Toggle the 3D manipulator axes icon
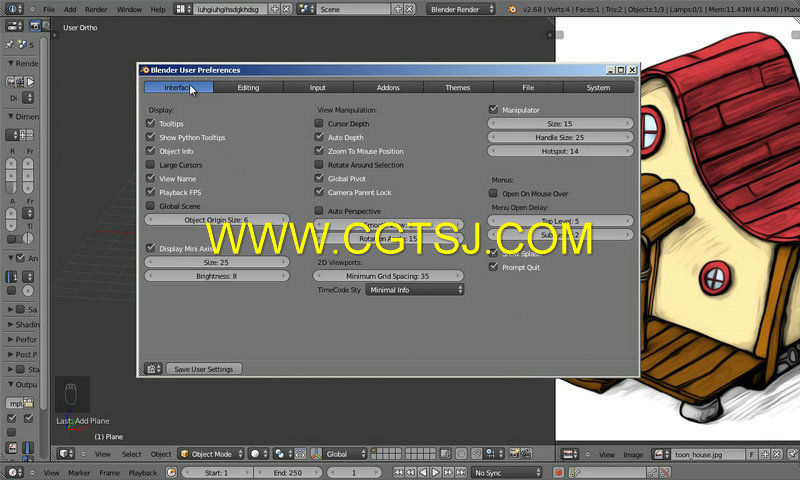The height and width of the screenshot is (480, 800). [x=316, y=454]
